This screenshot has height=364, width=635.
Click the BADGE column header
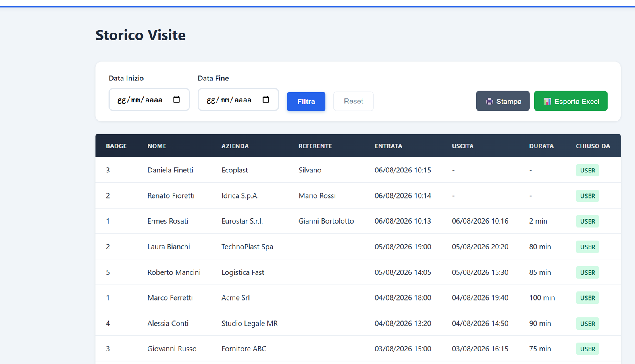pyautogui.click(x=116, y=146)
